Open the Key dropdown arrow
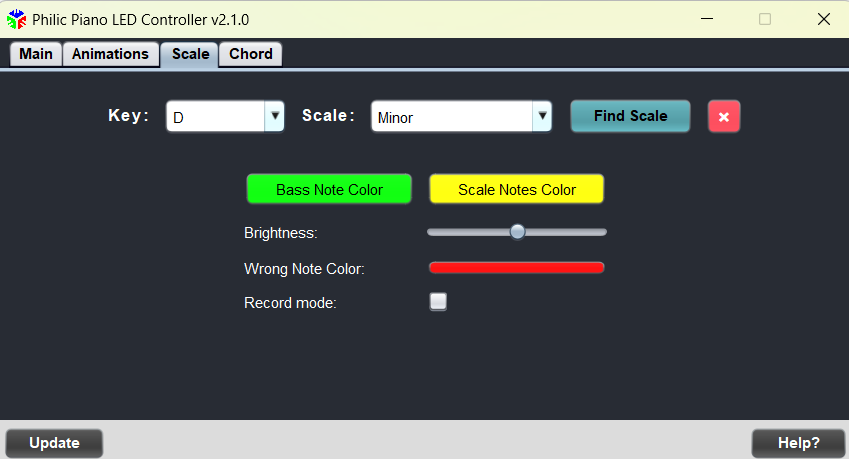Screen dimensions: 849x459 (275, 116)
